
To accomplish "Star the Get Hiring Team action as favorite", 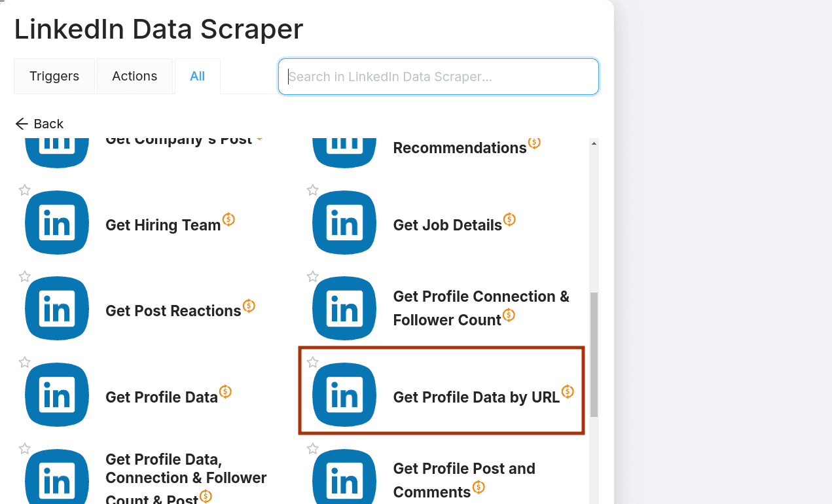I will (25, 190).
